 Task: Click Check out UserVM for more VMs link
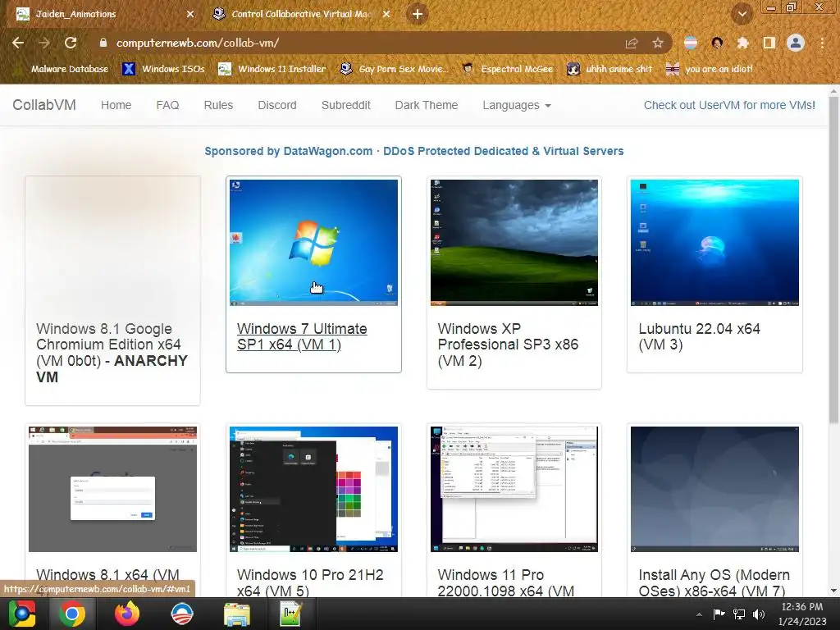point(729,105)
